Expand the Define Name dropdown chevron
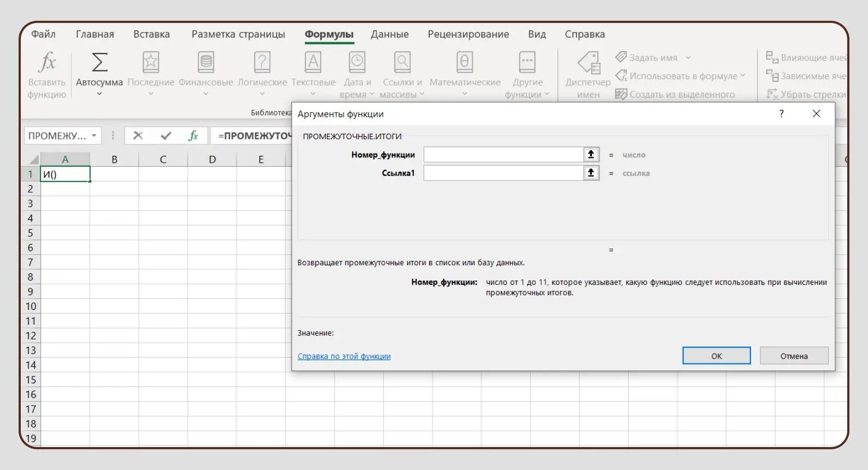 pyautogui.click(x=688, y=57)
